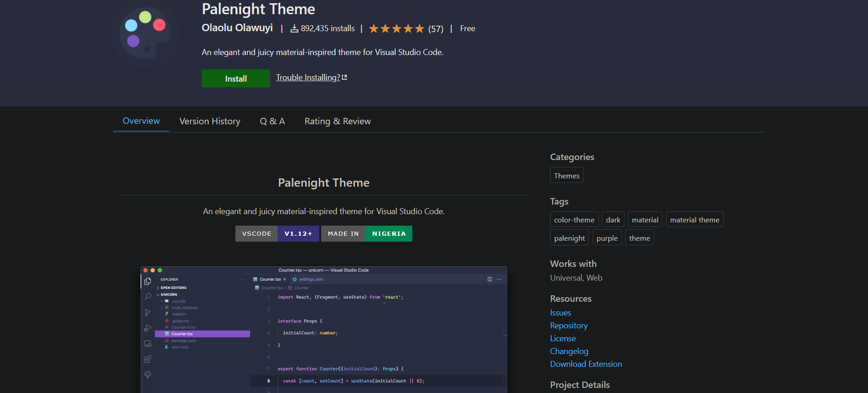Click the split editor icon
The image size is (868, 393).
pos(490,279)
